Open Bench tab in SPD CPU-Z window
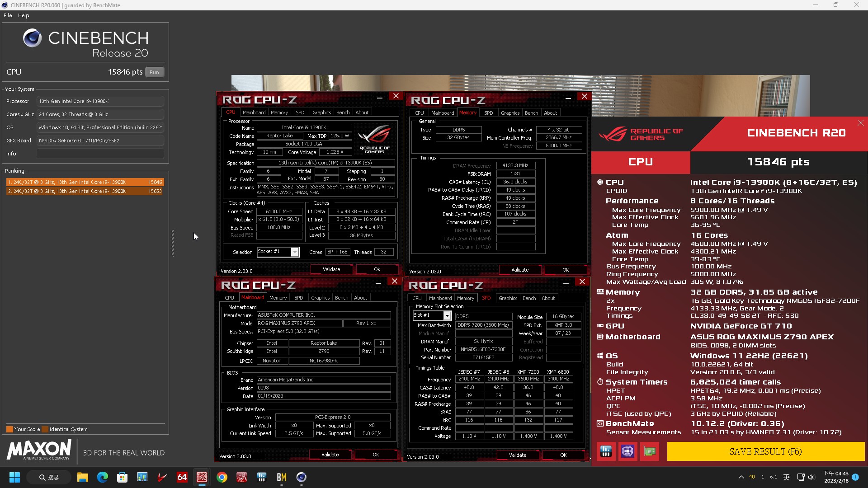 [x=529, y=298]
